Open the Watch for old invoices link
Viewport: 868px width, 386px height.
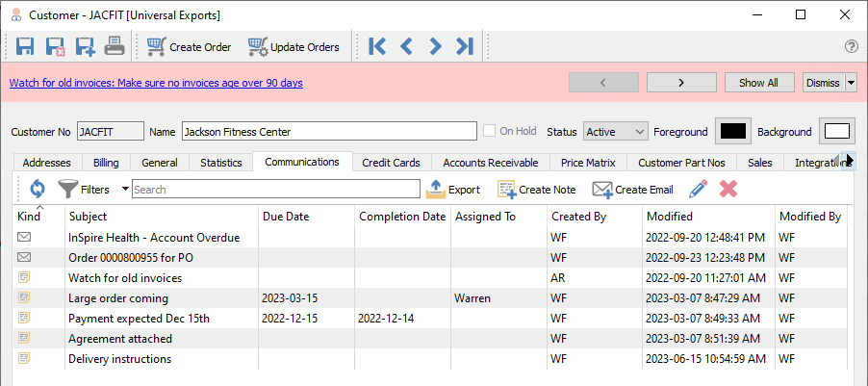(156, 83)
